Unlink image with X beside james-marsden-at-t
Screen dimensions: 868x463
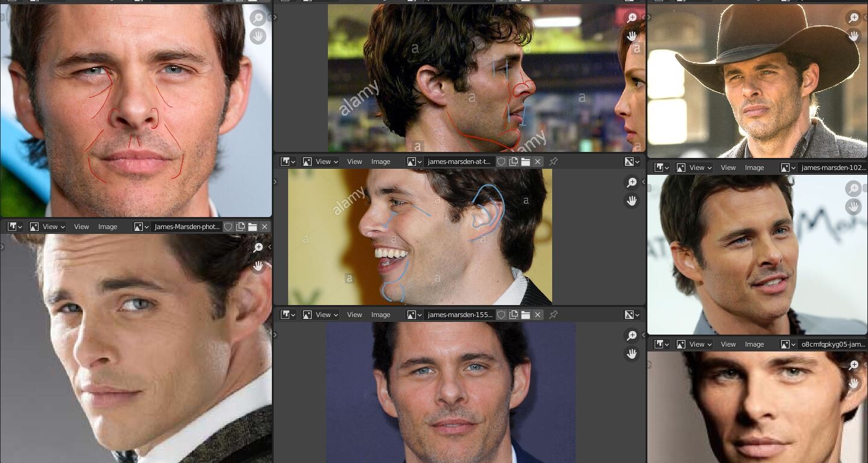coord(538,162)
